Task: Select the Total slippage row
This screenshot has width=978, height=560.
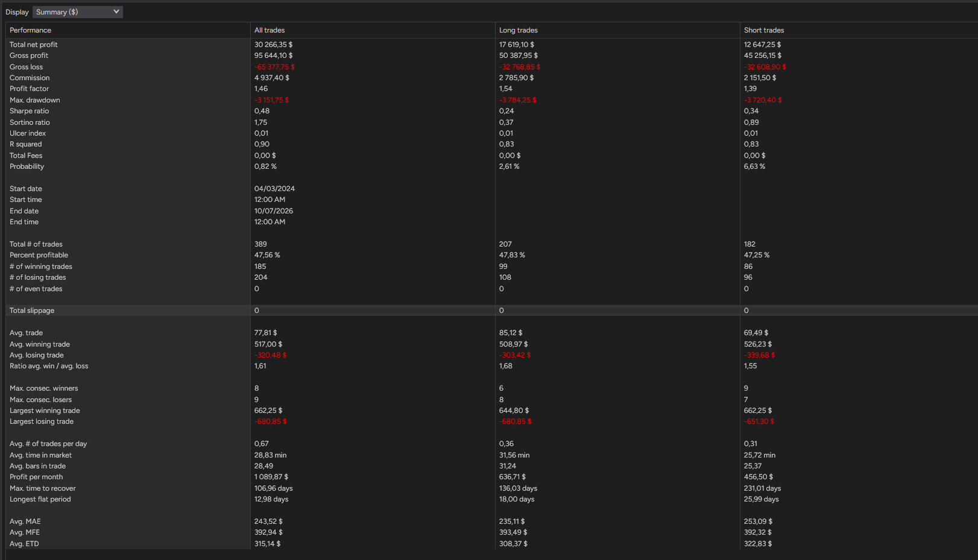Action: 491,310
